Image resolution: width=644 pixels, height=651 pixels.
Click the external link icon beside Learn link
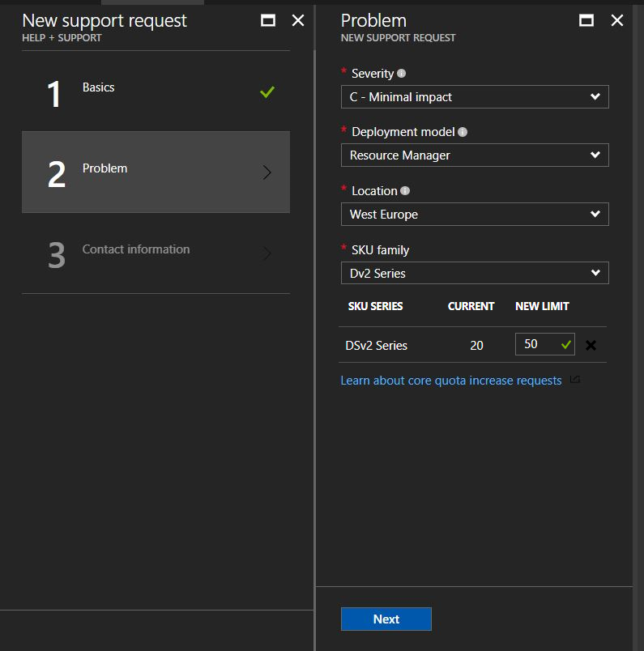(x=575, y=380)
